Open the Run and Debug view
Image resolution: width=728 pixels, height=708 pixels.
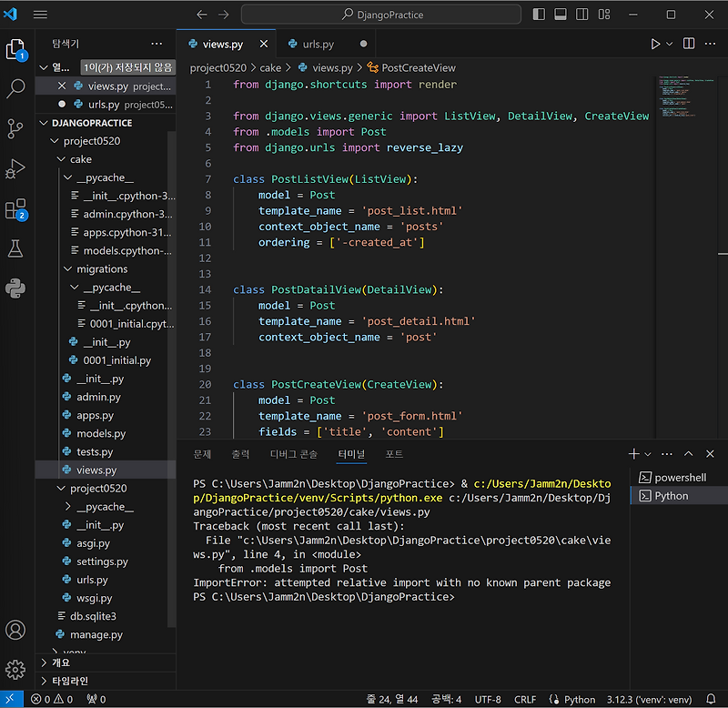(x=15, y=168)
